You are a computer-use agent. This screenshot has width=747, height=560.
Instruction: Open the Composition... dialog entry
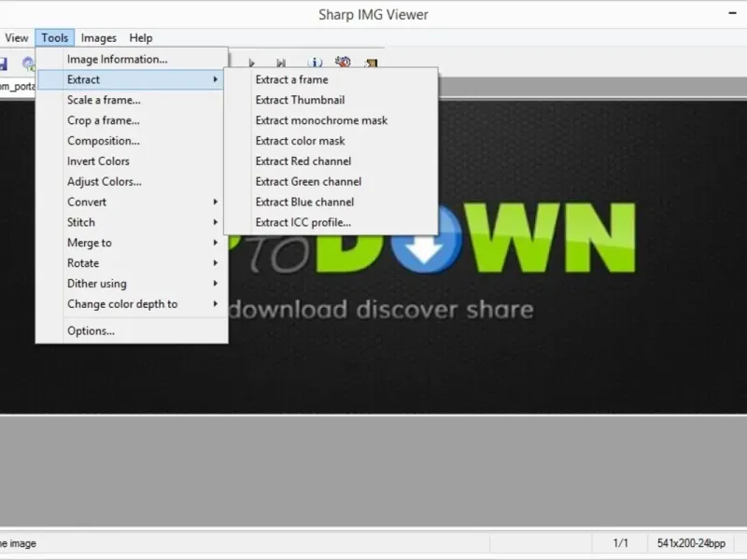[132, 141]
